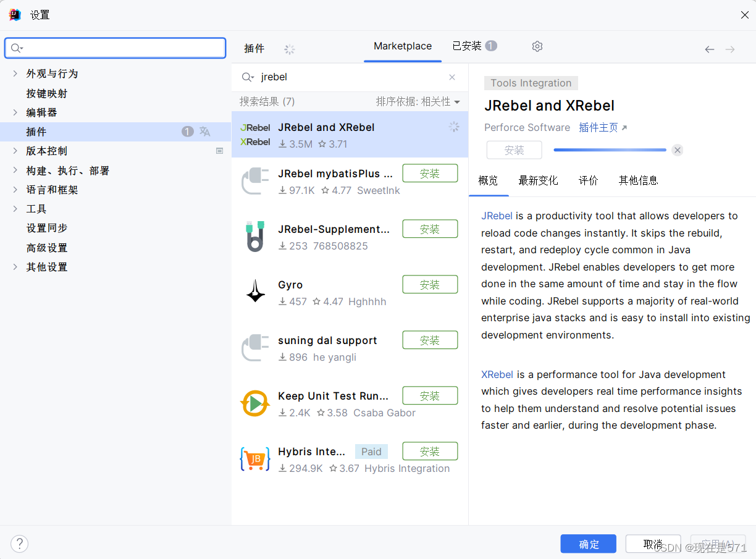Click the Paid label on Hybris

coord(371,452)
